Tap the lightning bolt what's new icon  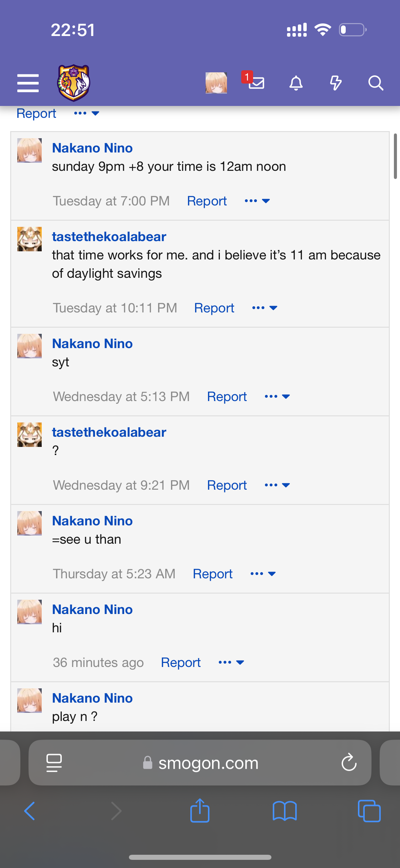336,83
